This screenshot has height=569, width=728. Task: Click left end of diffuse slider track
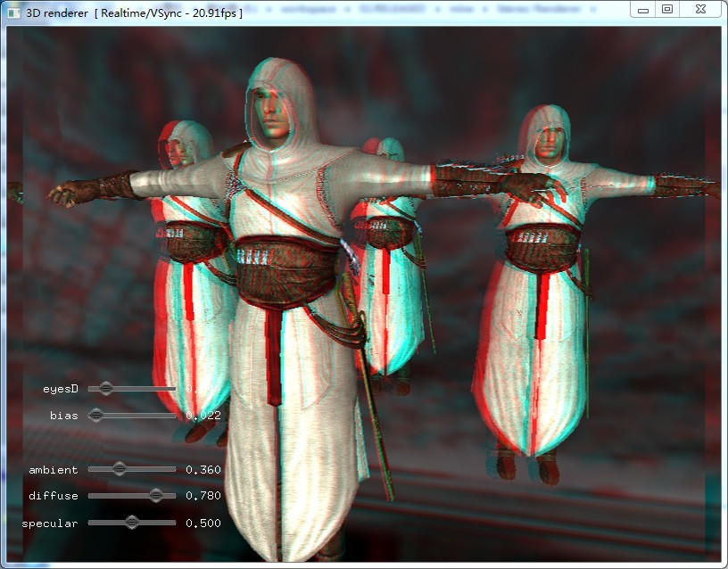tap(91, 495)
